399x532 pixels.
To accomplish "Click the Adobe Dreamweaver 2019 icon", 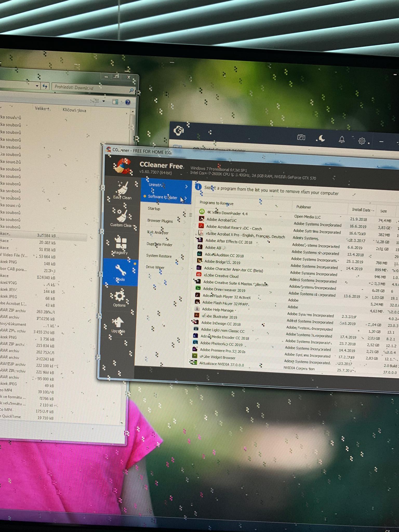I will click(x=198, y=288).
